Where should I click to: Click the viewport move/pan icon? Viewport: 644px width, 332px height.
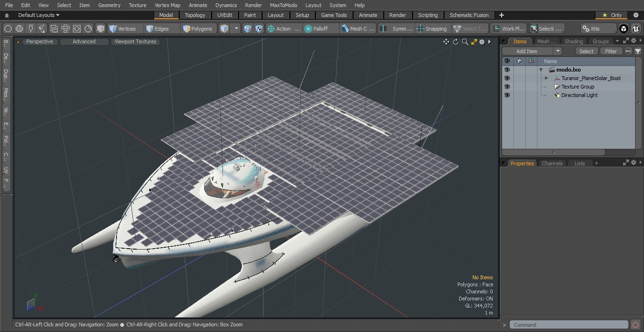coord(446,42)
